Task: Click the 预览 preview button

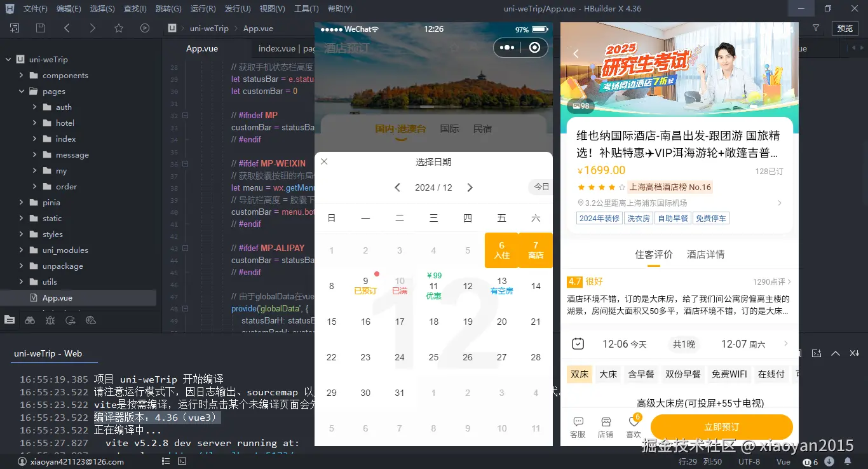Action: tap(845, 28)
